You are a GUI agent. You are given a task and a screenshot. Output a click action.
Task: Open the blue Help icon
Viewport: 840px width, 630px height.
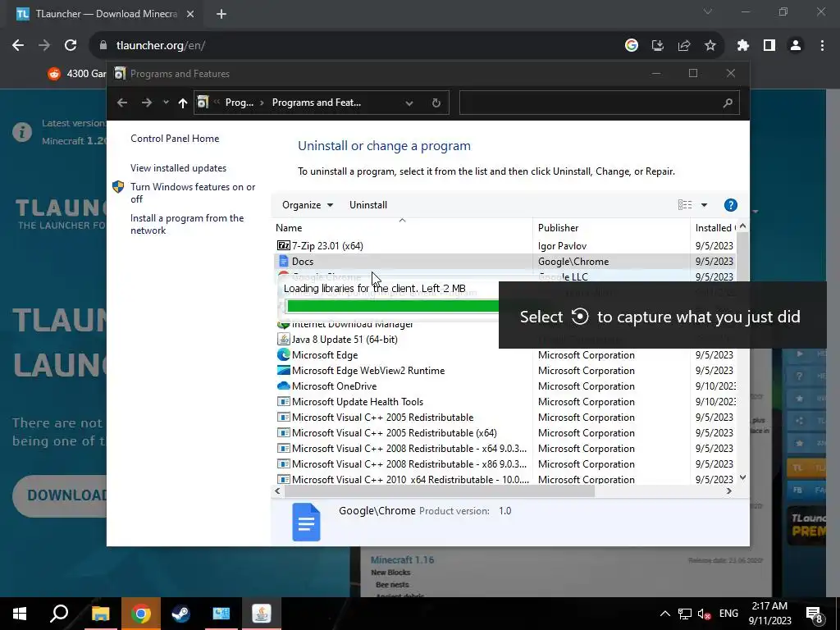tap(731, 205)
